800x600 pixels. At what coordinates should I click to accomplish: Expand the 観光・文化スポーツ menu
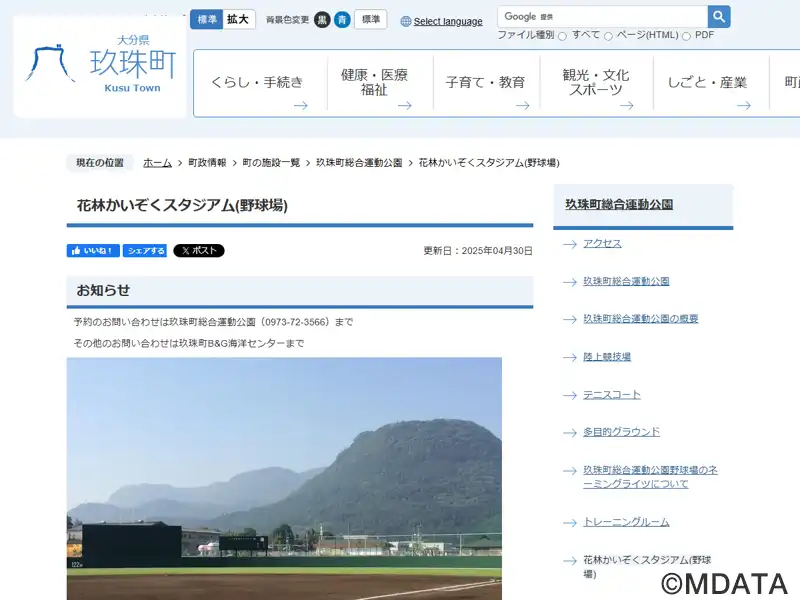[596, 83]
